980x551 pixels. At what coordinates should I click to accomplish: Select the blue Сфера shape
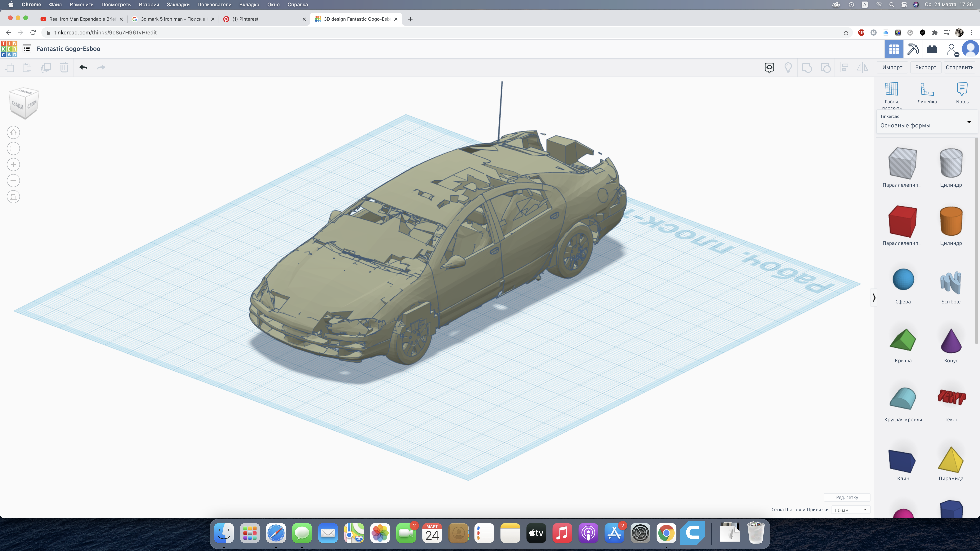(903, 280)
